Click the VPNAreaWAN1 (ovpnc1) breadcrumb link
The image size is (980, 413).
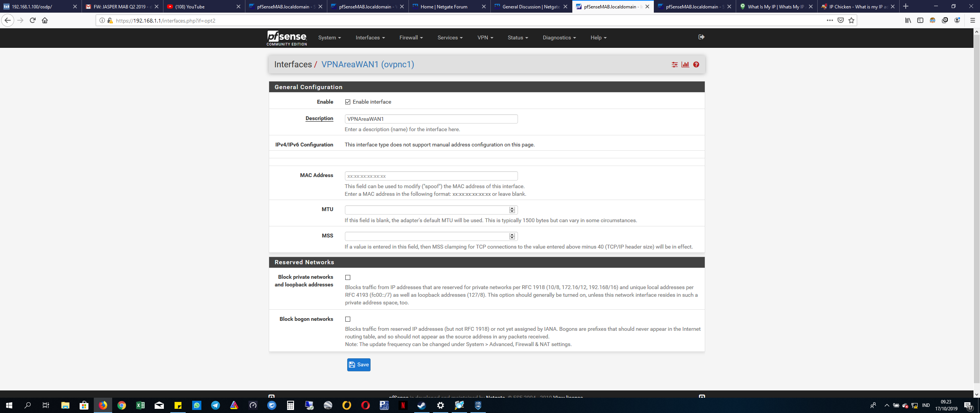pyautogui.click(x=367, y=64)
